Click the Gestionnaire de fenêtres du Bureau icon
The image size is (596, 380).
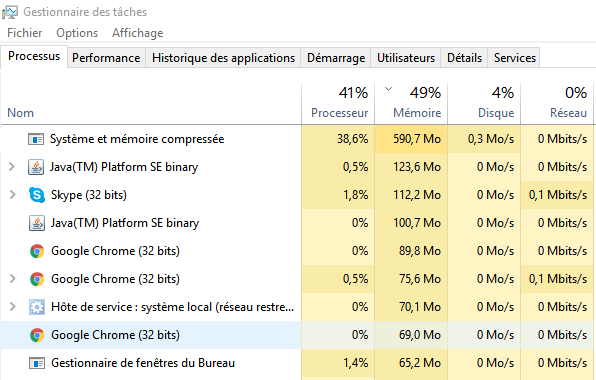[x=37, y=363]
